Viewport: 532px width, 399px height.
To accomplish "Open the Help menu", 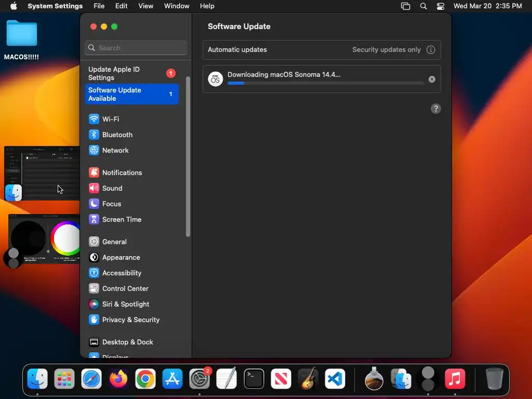I will [x=207, y=6].
